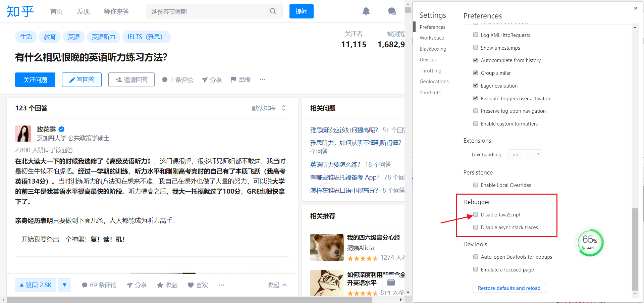Screen dimensions: 644x303
Task: Open the Link handling dropdown
Action: click(x=525, y=154)
